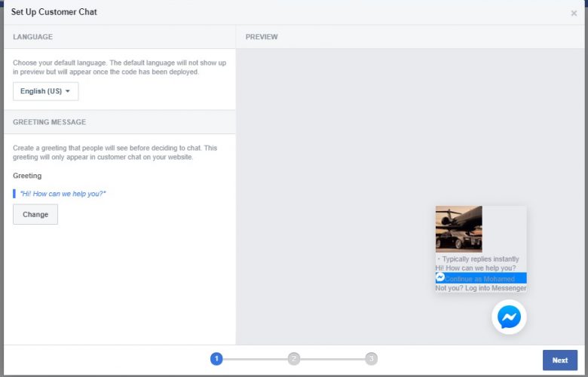The width and height of the screenshot is (588, 377).
Task: Click the Typically replies instantly text
Action: 479,259
